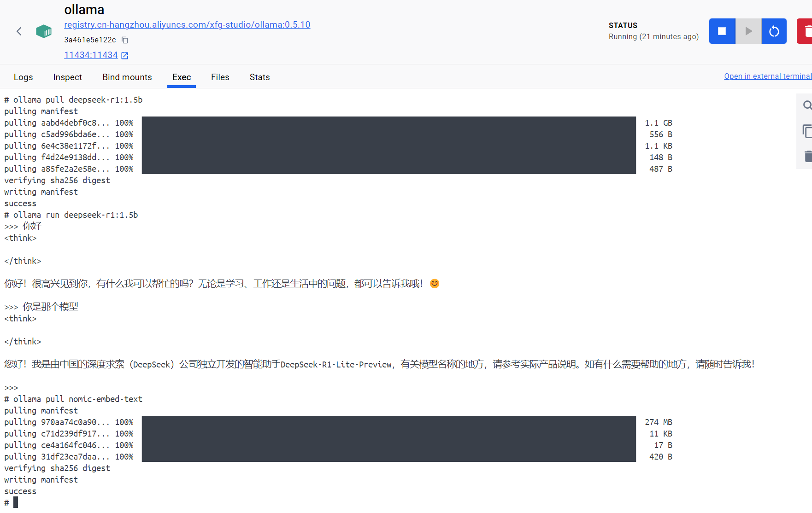Click the back arrow to containers list
This screenshot has width=812, height=513.
click(19, 31)
